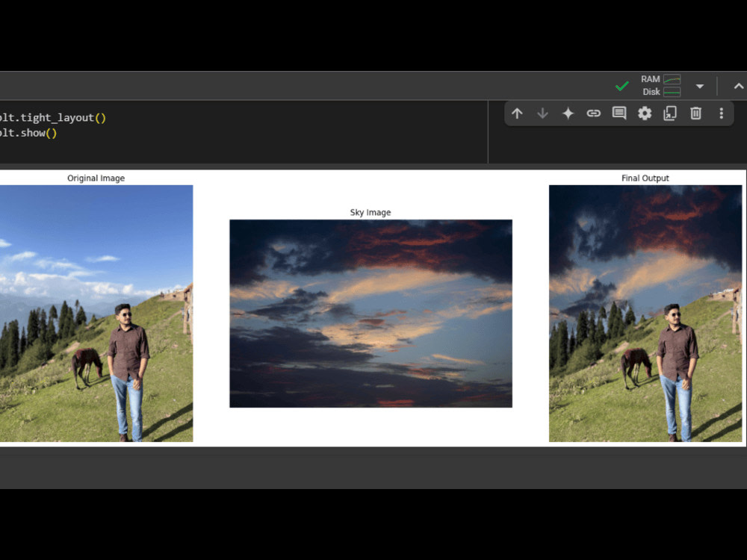747x560 pixels.
Task: Delete cell with trash icon
Action: 695,113
